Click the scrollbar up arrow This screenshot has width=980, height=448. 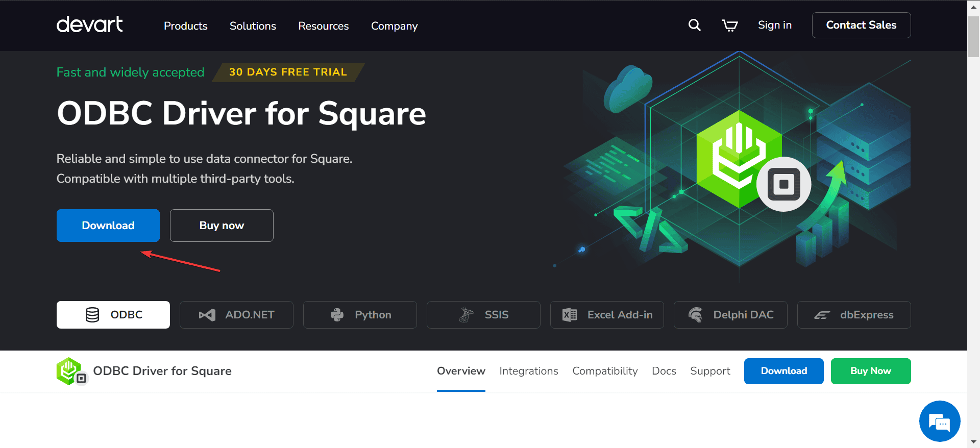coord(974,7)
